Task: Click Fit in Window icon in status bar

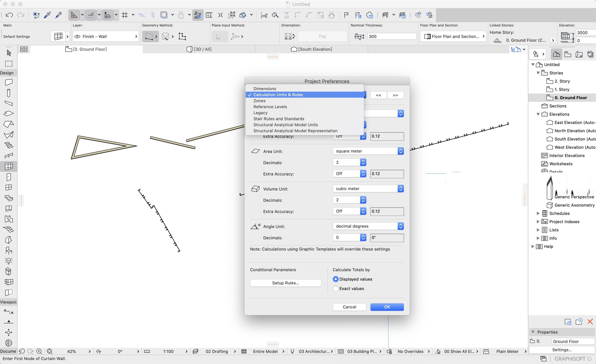Action: point(50,351)
